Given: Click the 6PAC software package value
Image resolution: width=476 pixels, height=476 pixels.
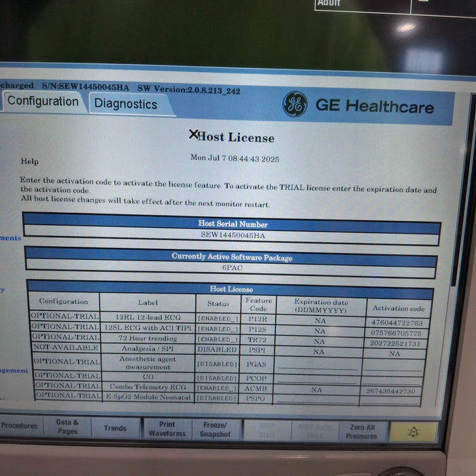Looking at the screenshot, I should click(x=233, y=268).
